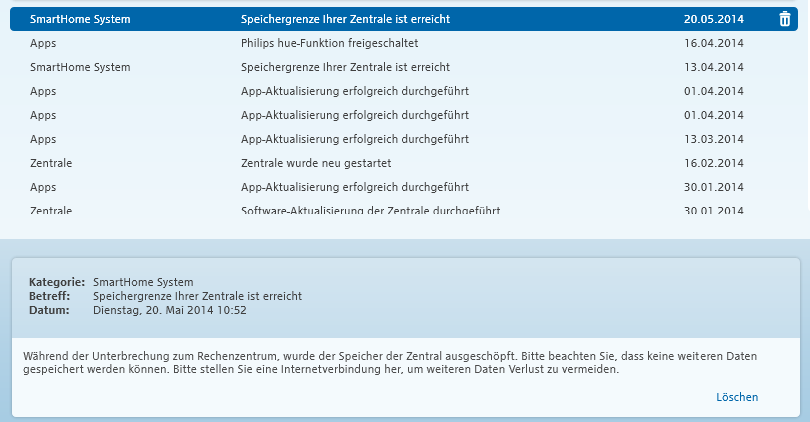Image resolution: width=810 pixels, height=422 pixels.
Task: Click the date 20.05.2014 in selected row
Action: click(713, 19)
